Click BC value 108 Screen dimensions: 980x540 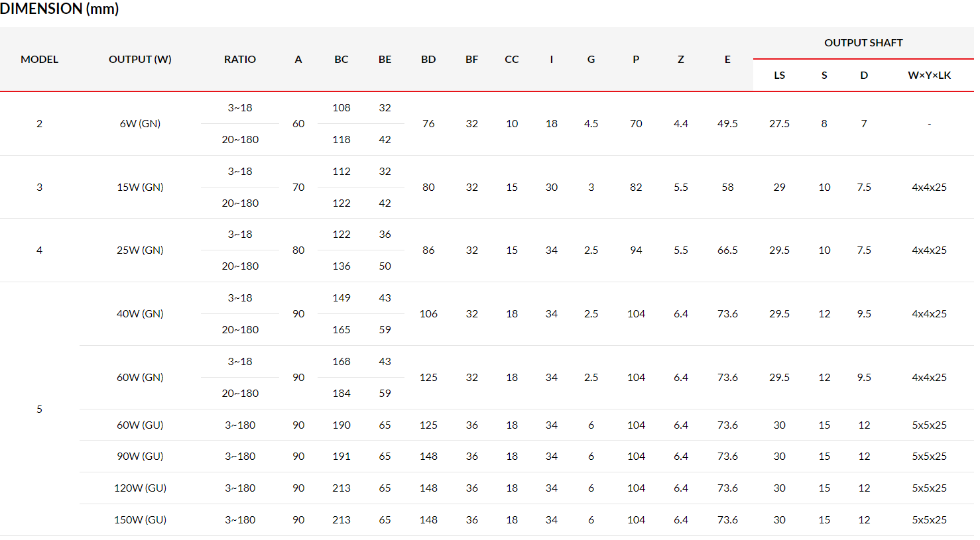(x=341, y=107)
